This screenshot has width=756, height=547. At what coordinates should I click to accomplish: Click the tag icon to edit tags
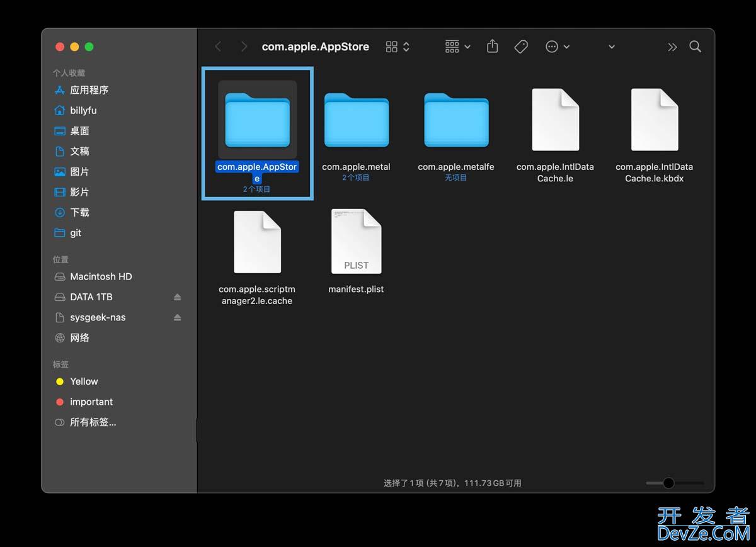(521, 47)
